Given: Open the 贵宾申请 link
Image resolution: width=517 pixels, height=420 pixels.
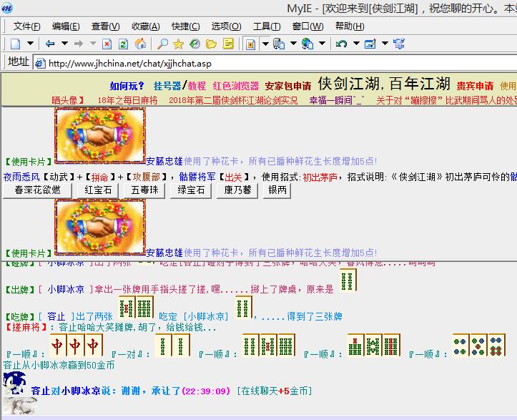Looking at the screenshot, I should point(475,86).
